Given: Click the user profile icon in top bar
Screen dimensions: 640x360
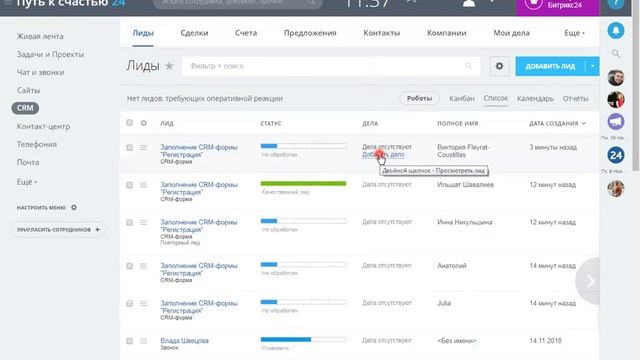Looking at the screenshot, I should coord(469,3).
